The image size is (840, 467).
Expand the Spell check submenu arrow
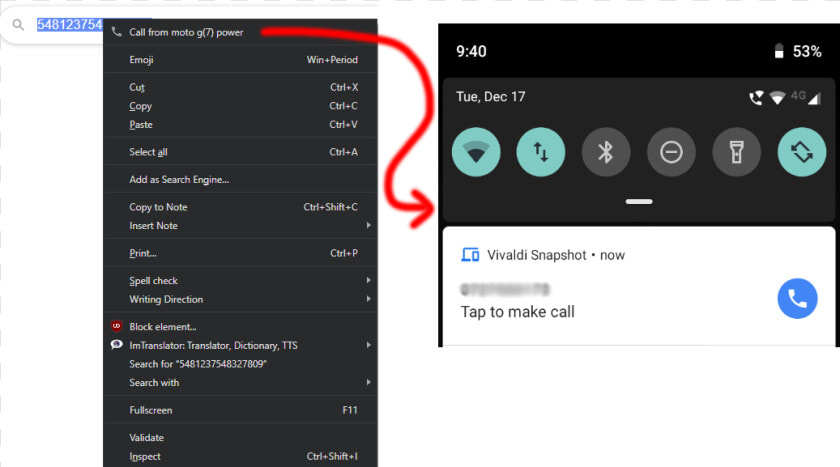tap(369, 280)
